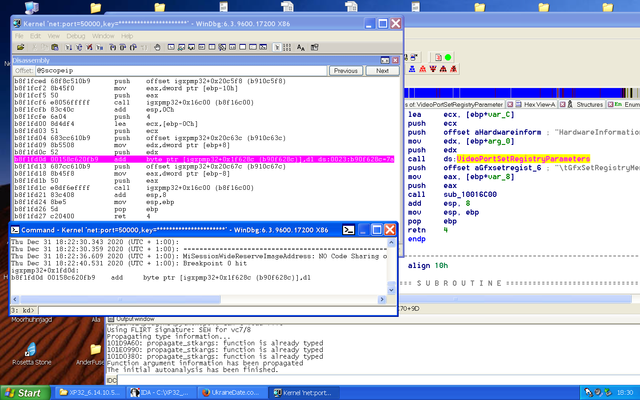The image size is (640, 400).
Task: Click the first red tree graph icon in IDA
Action: (x=422, y=69)
